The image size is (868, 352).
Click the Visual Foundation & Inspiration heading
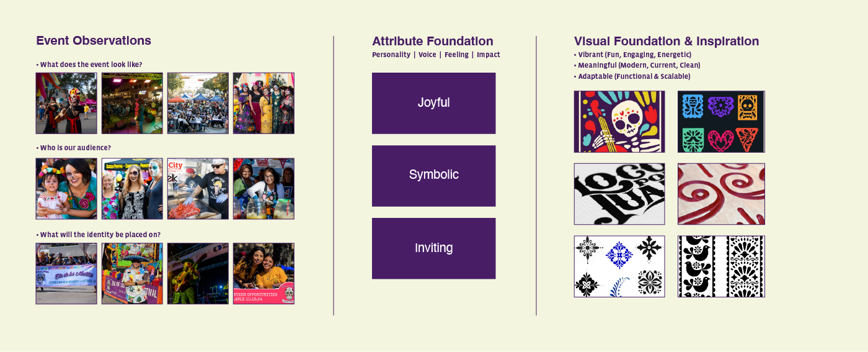pyautogui.click(x=666, y=42)
